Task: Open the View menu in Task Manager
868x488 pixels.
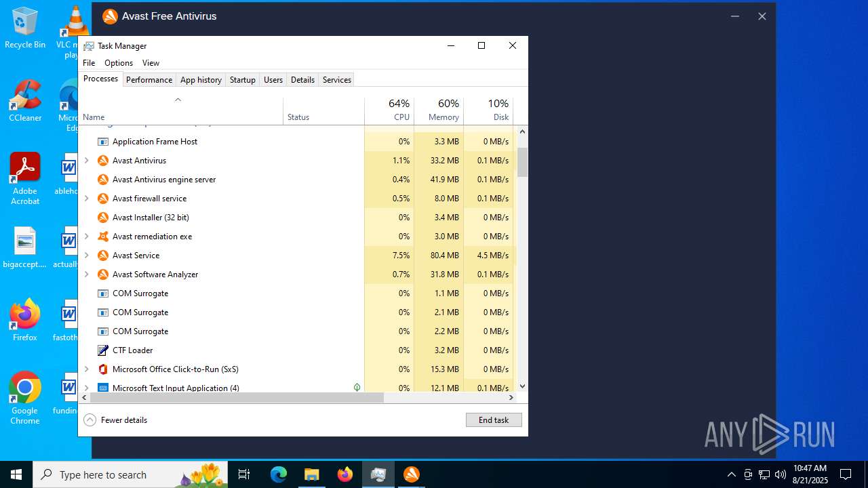Action: (151, 63)
